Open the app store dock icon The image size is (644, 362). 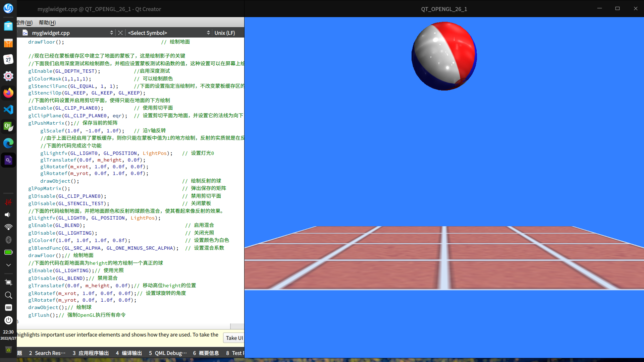[x=8, y=43]
